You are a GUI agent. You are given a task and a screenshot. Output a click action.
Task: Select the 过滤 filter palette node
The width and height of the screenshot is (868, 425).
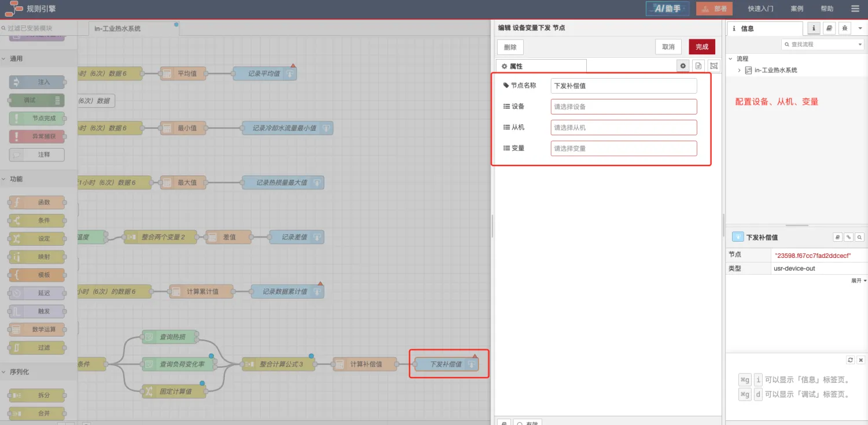click(x=37, y=348)
